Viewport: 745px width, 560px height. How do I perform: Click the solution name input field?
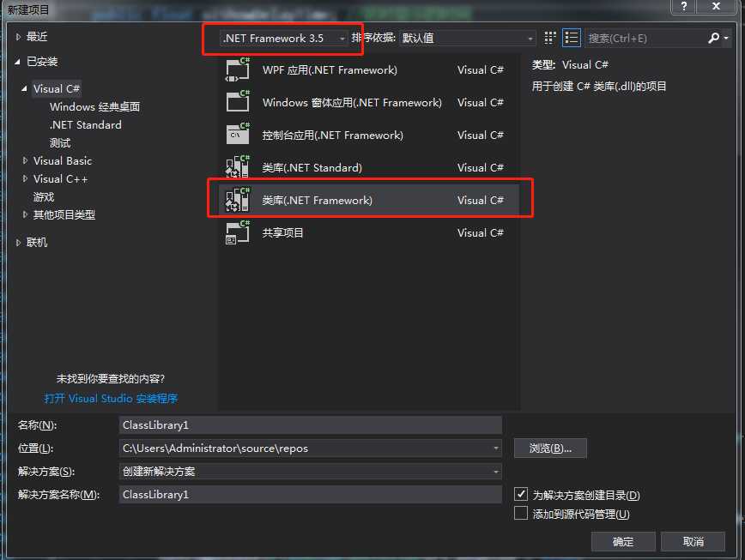pyautogui.click(x=310, y=494)
